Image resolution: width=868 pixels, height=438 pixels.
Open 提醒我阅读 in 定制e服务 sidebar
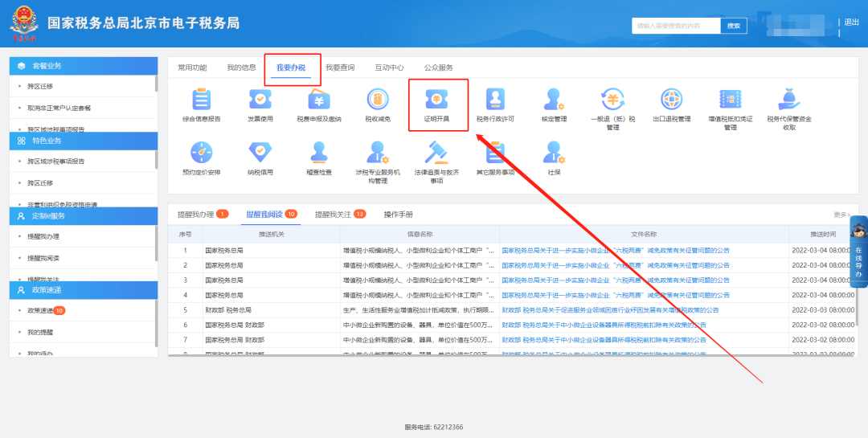(43, 258)
